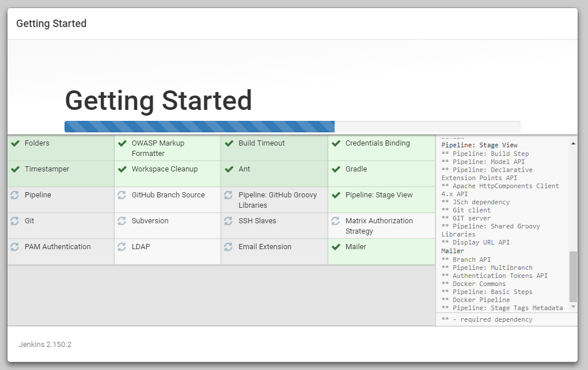Select the PAM Authentication label
This screenshot has height=370, width=588.
click(58, 246)
